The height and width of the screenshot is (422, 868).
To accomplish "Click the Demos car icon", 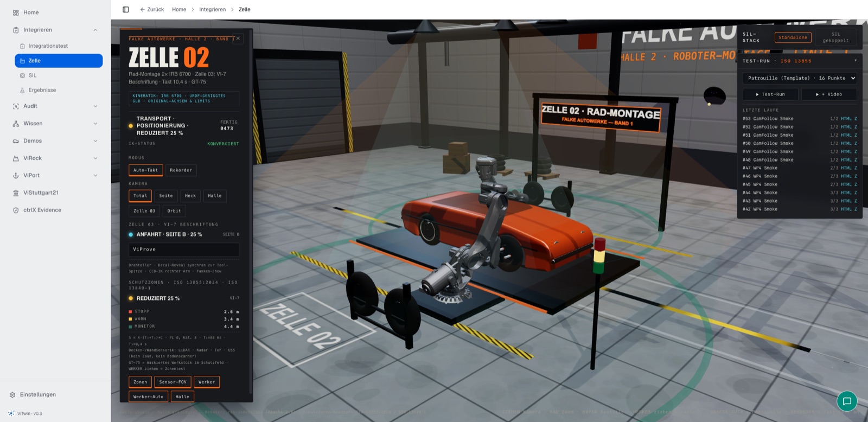I will click(x=16, y=141).
